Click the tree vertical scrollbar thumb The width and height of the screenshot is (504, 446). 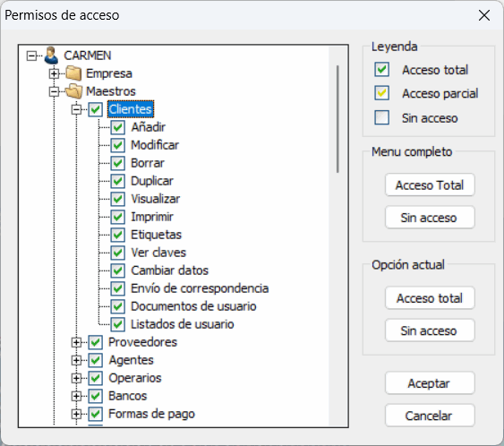[x=337, y=119]
